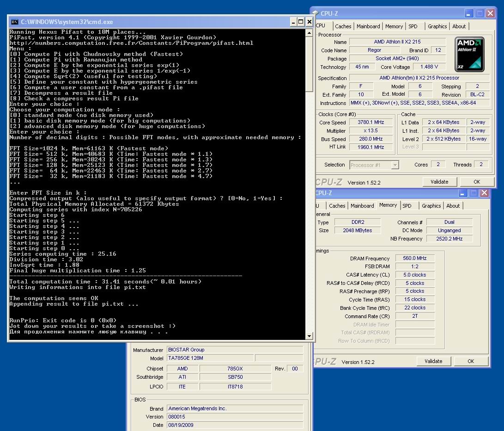This screenshot has width=504, height=431.
Task: Click the cmd.exe title bar icon
Action: [x=14, y=22]
